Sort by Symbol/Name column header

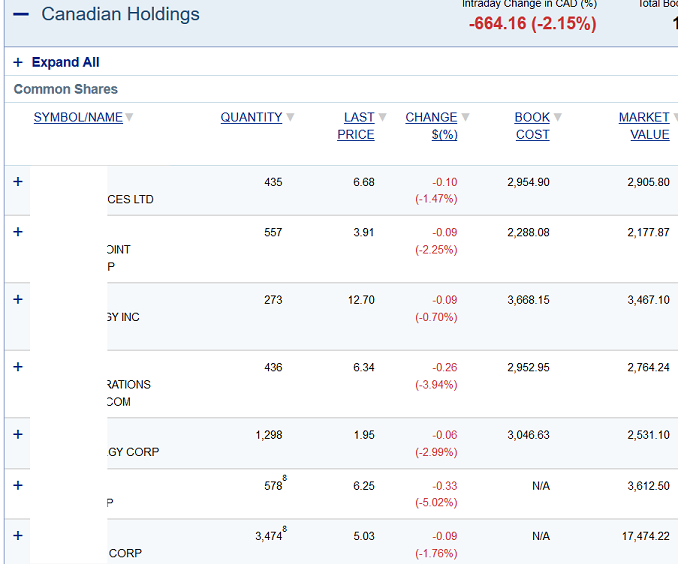pyautogui.click(x=78, y=118)
